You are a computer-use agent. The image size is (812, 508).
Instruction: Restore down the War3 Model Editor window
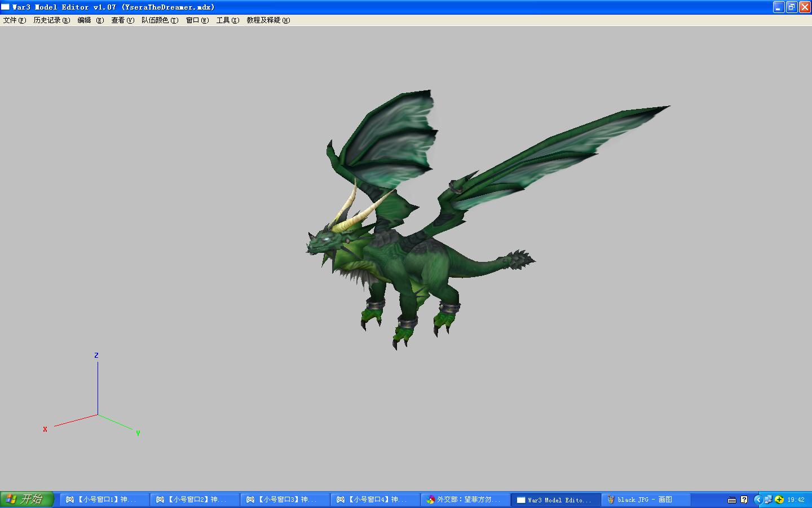pyautogui.click(x=792, y=7)
